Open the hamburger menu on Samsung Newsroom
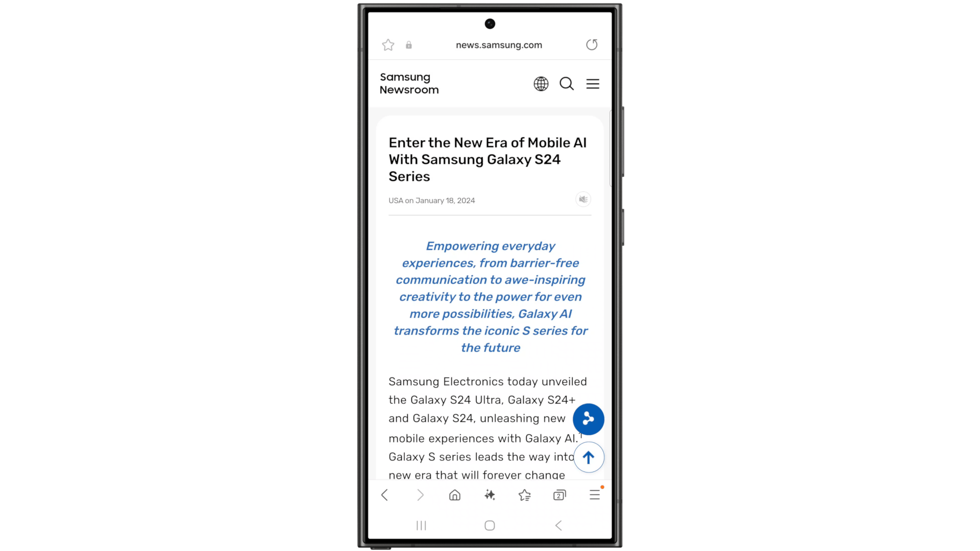This screenshot has height=551, width=980. [592, 84]
